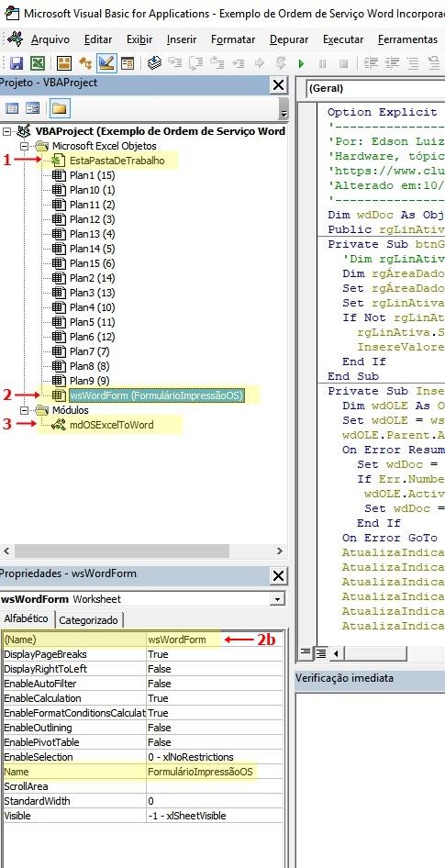Open the wsWordForm Worksheet object dropdown
Viewport: 445px width, 868px height.
[276, 599]
